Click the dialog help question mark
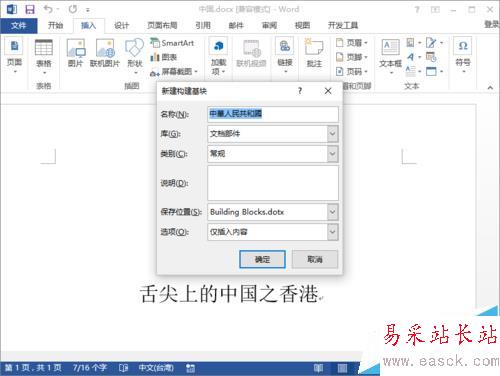The width and height of the screenshot is (500, 376). (x=300, y=91)
